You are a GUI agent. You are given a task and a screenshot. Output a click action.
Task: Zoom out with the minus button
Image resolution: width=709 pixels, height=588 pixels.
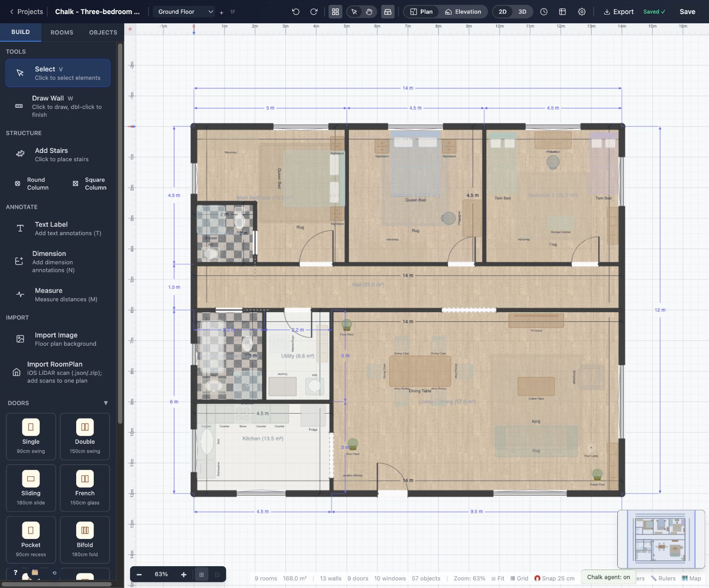tap(139, 574)
